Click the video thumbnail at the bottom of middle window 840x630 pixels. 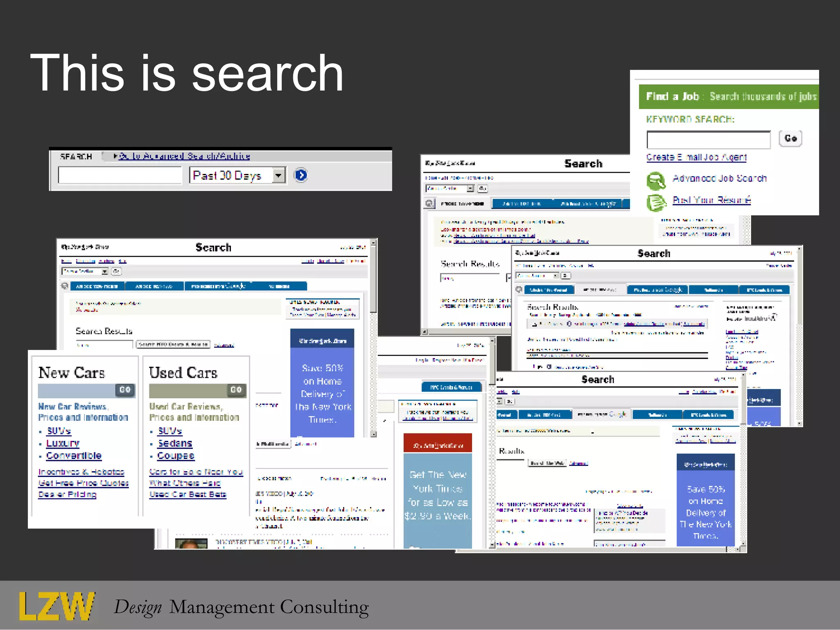point(191,544)
